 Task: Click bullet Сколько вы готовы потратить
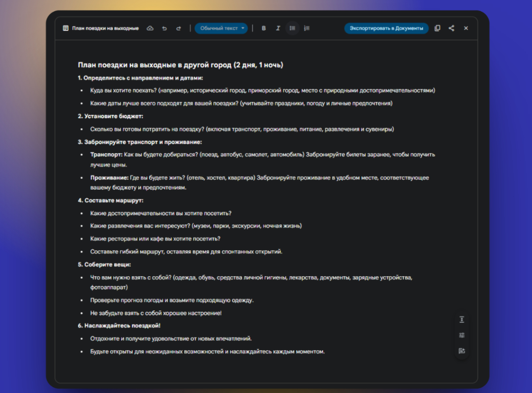point(242,129)
